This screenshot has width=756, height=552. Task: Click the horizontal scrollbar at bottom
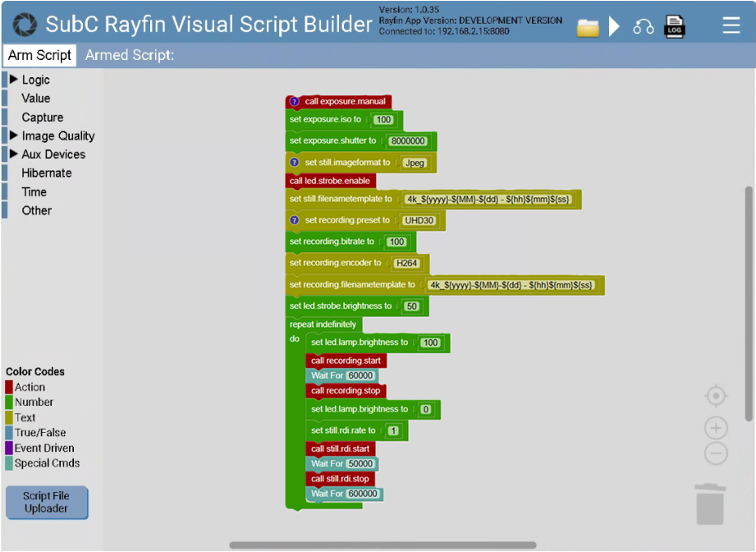[382, 545]
